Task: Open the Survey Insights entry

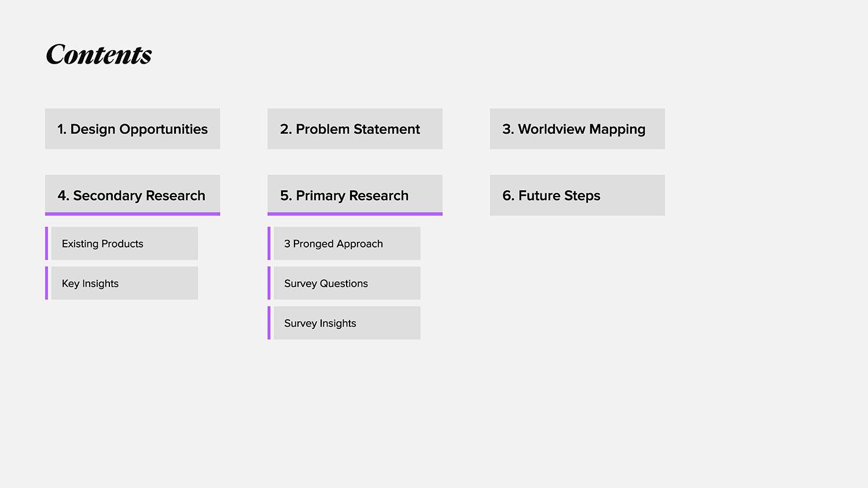Action: [347, 323]
